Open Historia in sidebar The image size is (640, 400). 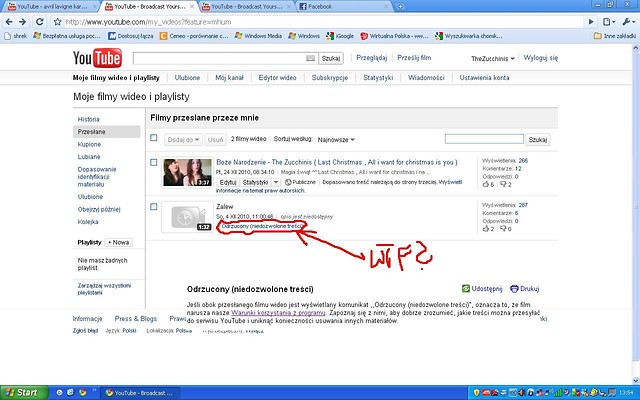click(89, 119)
